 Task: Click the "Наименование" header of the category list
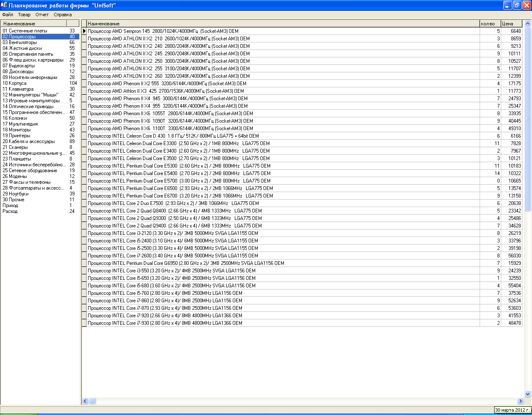tap(34, 24)
